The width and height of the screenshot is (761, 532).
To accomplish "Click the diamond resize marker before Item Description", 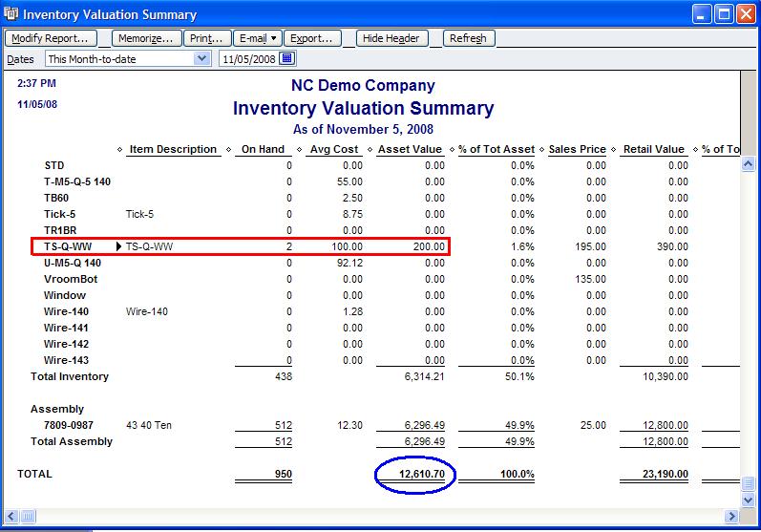I will point(120,150).
